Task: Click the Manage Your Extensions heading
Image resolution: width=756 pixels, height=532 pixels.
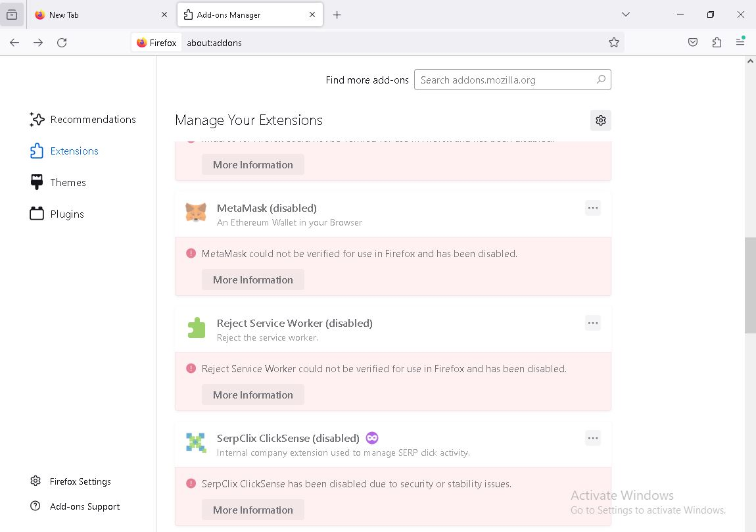Action: [x=248, y=120]
